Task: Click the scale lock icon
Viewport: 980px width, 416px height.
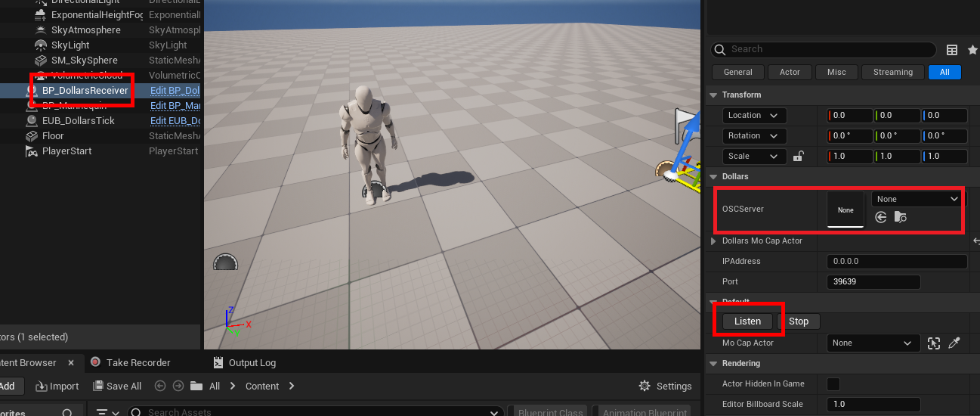Action: 797,157
